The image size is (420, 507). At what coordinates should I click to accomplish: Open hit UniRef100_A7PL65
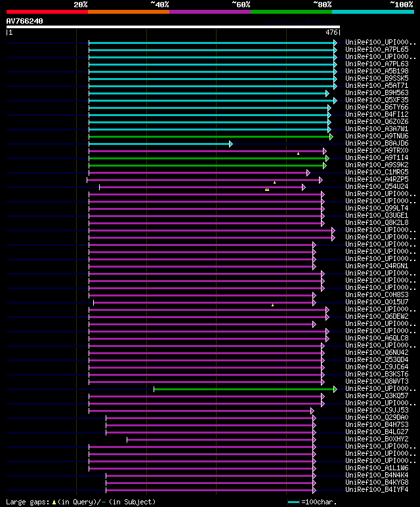(x=377, y=49)
